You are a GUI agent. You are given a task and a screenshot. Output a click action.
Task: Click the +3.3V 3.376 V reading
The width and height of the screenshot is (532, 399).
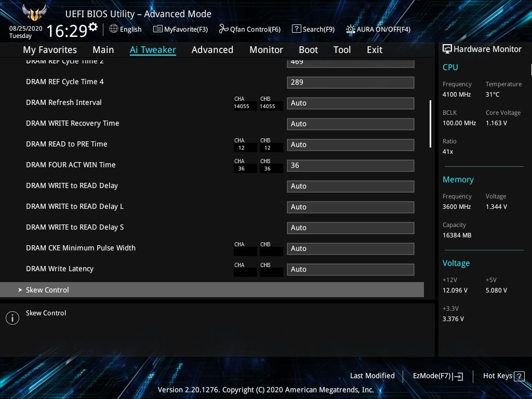(453, 318)
